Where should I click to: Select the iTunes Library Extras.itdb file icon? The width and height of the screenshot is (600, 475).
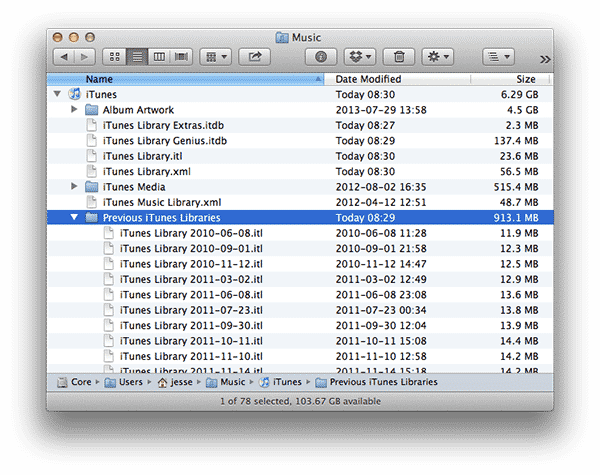coord(91,125)
